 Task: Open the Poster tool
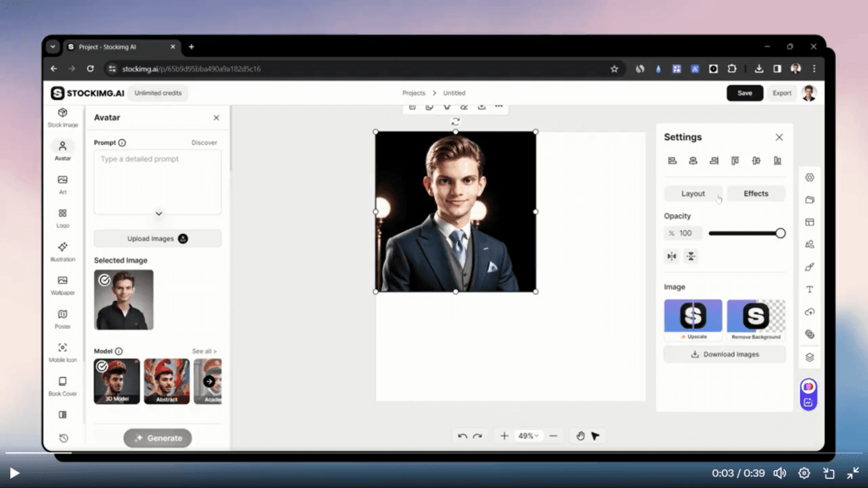click(x=63, y=319)
